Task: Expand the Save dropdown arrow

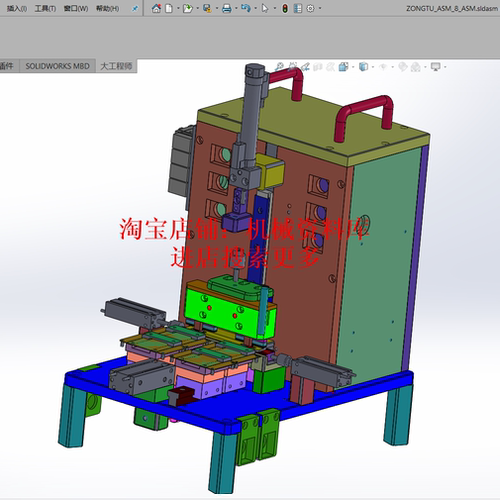Action: [217, 8]
